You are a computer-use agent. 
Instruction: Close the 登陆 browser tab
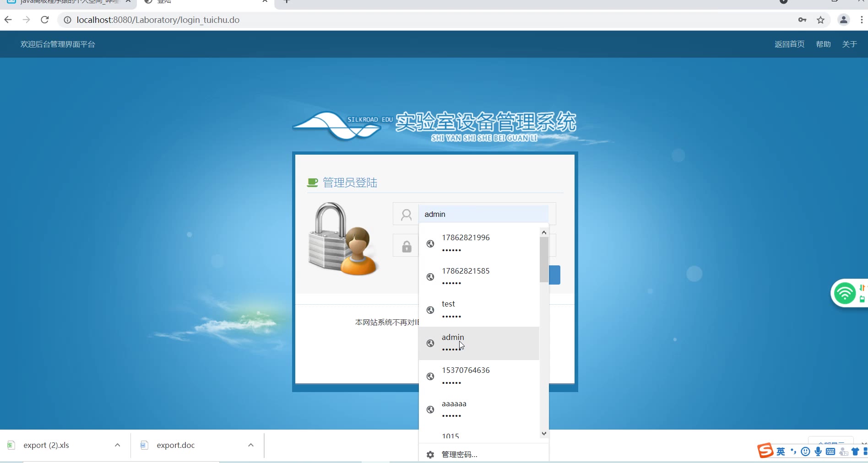pos(265,2)
